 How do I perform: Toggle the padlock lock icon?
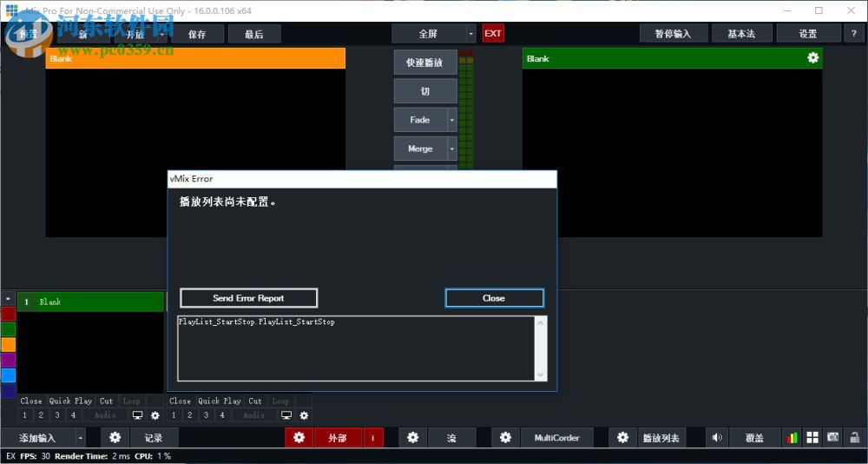tap(855, 437)
